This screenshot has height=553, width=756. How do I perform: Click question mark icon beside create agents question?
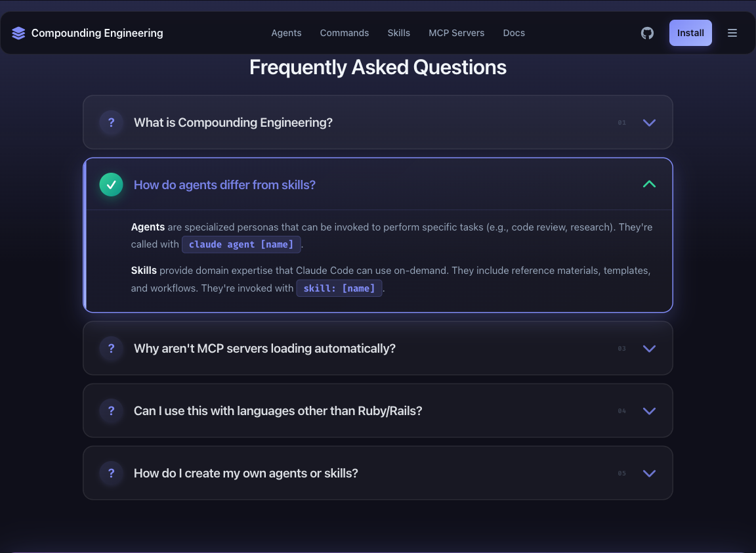[x=111, y=473]
